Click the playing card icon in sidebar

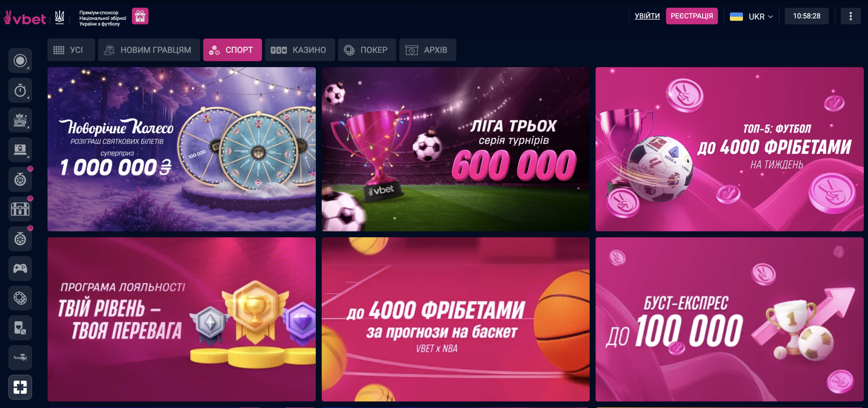click(20, 328)
